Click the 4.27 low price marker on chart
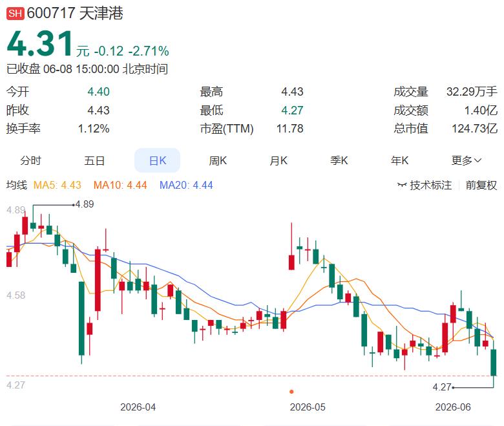Viewport: 504px width, 426px height. 443,387
